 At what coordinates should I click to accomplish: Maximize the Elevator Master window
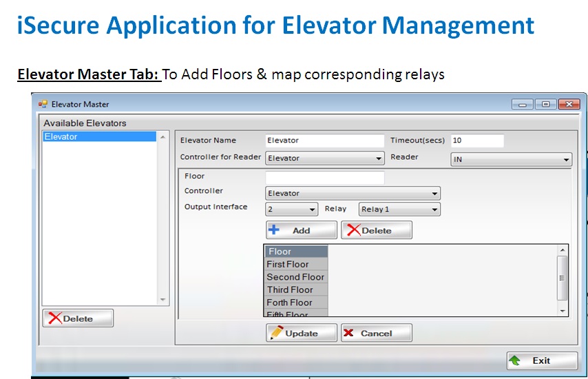[545, 104]
